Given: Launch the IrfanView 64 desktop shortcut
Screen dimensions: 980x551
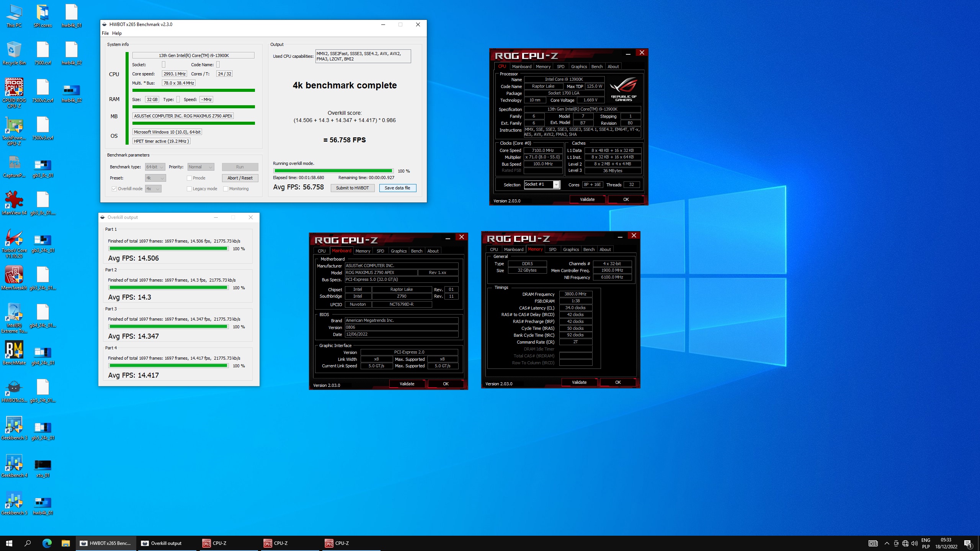Looking at the screenshot, I should click(x=14, y=203).
